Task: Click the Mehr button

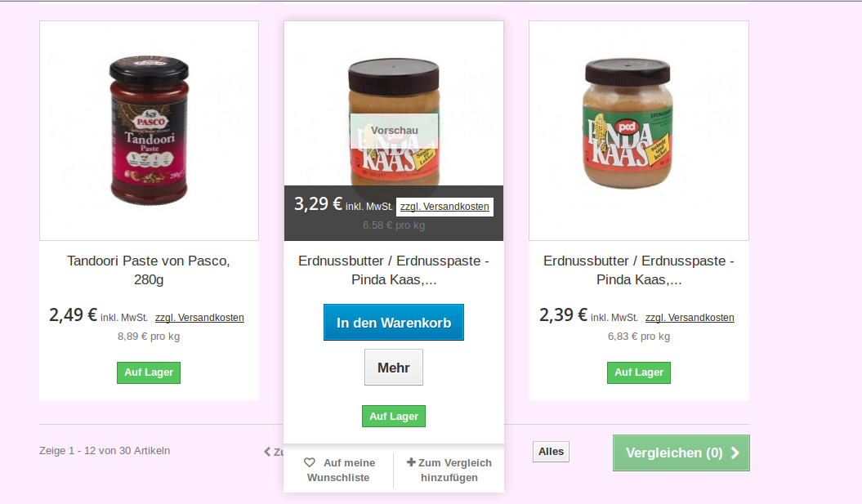Action: [x=394, y=367]
